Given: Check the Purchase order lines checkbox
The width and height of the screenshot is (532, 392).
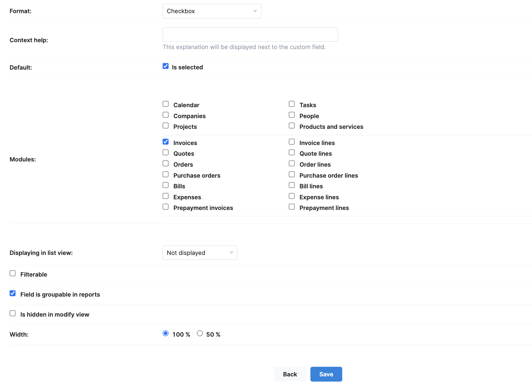Looking at the screenshot, I should point(292,174).
